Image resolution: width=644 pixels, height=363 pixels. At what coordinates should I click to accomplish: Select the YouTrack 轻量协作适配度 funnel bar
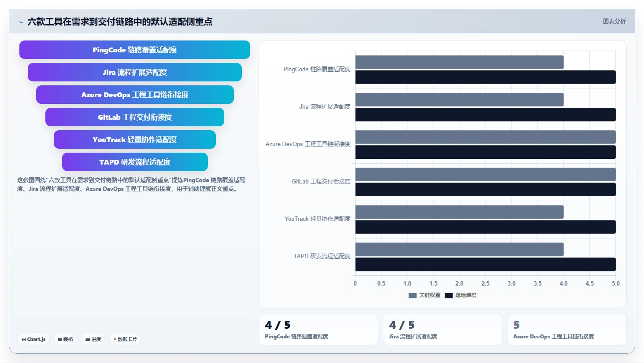click(135, 139)
